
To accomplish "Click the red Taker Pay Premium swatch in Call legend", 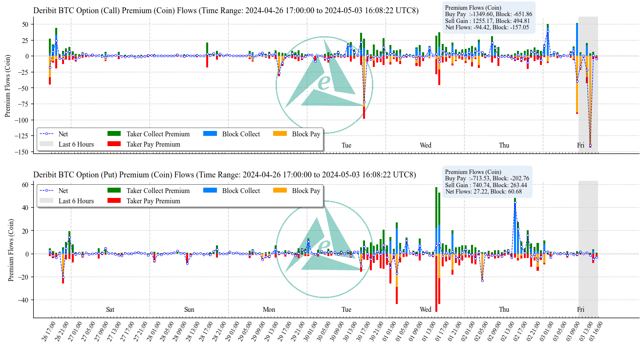I will pyautogui.click(x=114, y=145).
